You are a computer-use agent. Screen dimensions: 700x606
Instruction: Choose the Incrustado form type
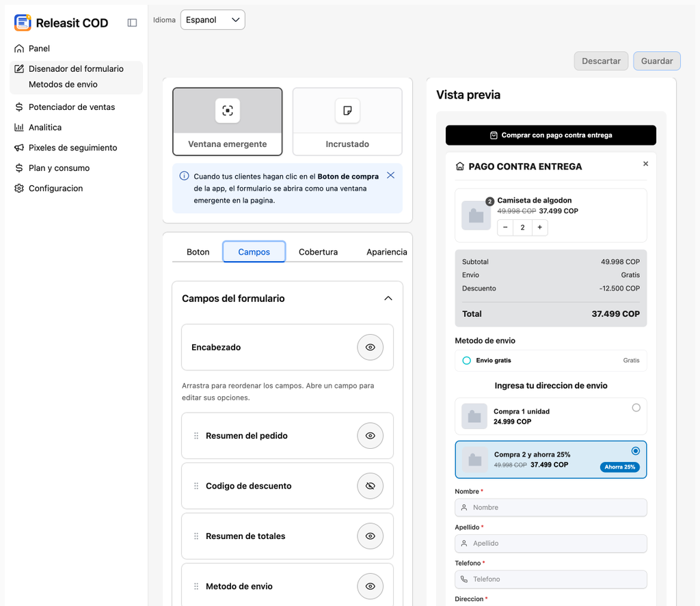click(x=347, y=122)
